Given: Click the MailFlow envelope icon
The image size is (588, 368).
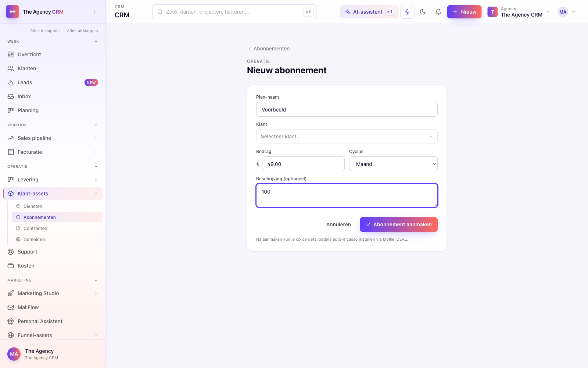Looking at the screenshot, I should tap(11, 307).
